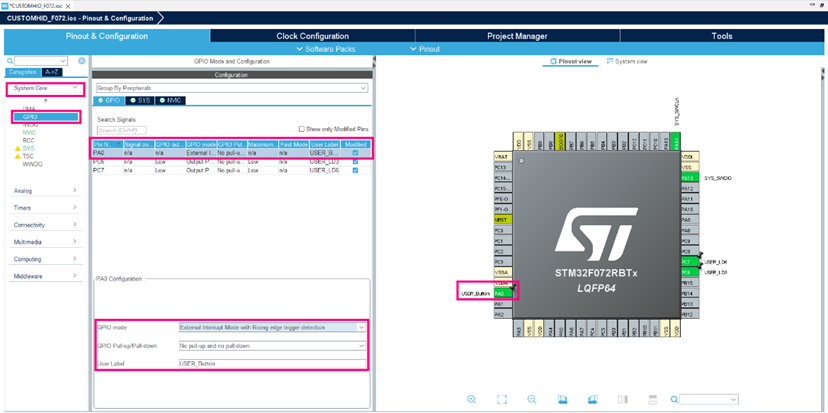Screen dimensions: 828x413
Task: Open the Group By Peripherals dropdown
Action: point(232,88)
